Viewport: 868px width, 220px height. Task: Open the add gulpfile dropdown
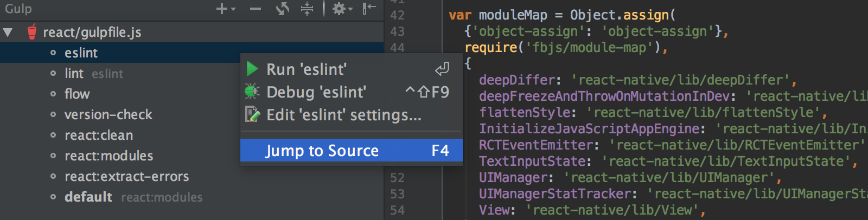click(x=226, y=9)
